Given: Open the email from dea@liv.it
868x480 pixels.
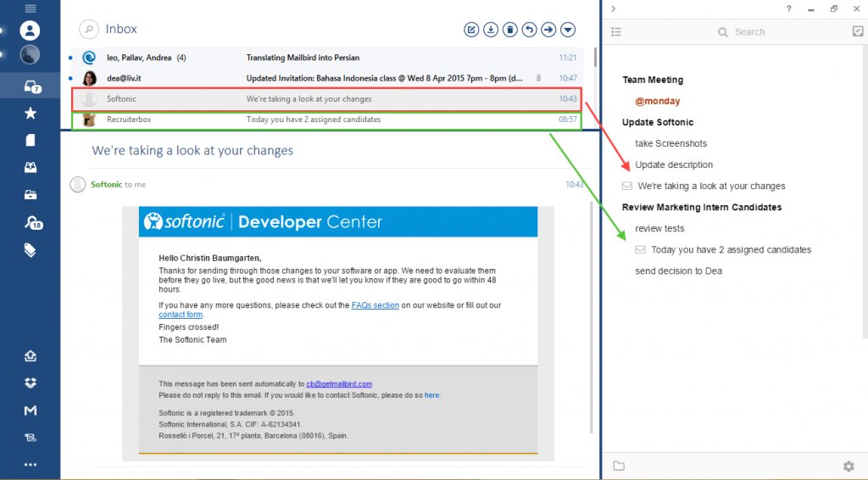Looking at the screenshot, I should (x=326, y=78).
